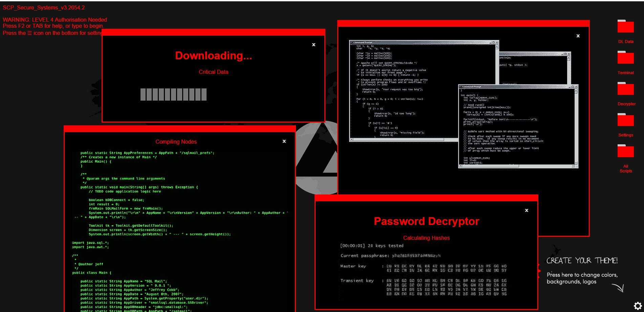Open the DL Data folder icon
The width and height of the screenshot is (644, 312).
[625, 26]
